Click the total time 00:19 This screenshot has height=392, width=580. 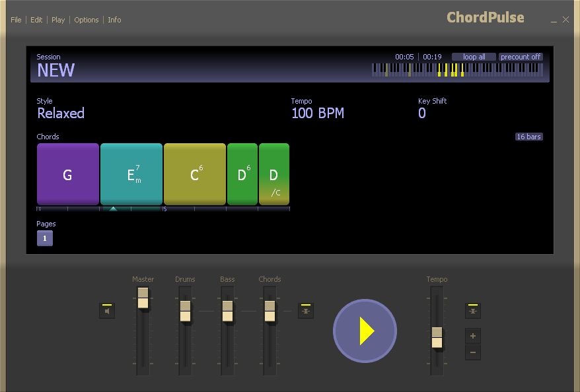point(433,57)
